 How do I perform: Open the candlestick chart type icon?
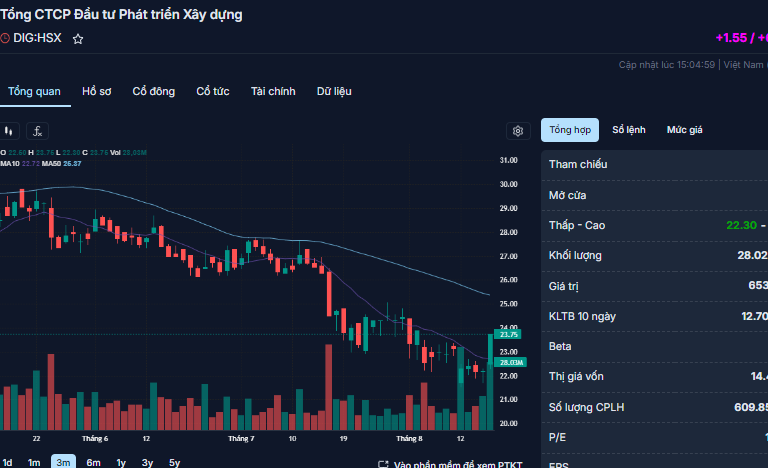8,131
